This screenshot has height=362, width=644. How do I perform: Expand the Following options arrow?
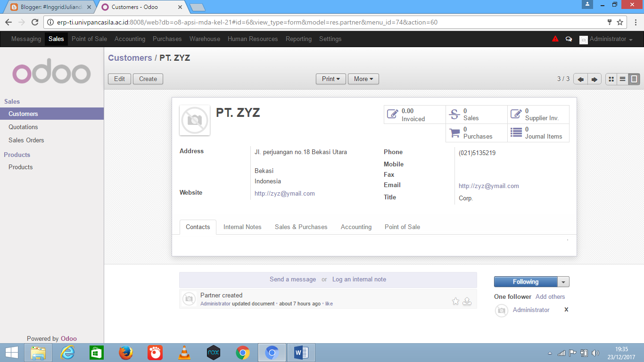pyautogui.click(x=564, y=281)
